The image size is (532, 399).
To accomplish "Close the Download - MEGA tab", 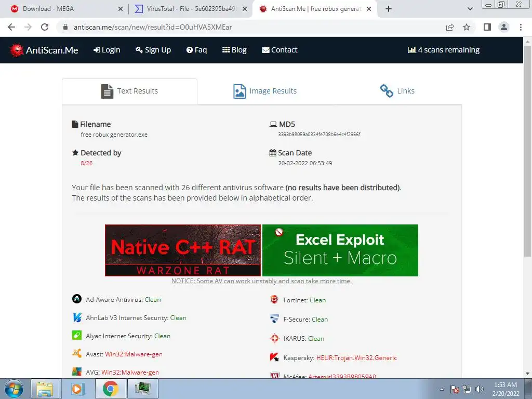I will [121, 9].
